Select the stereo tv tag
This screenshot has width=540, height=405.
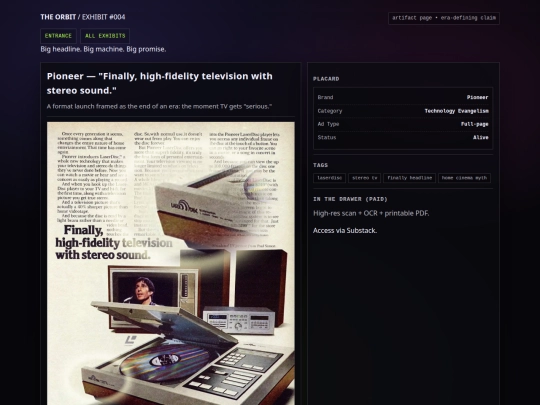364,178
